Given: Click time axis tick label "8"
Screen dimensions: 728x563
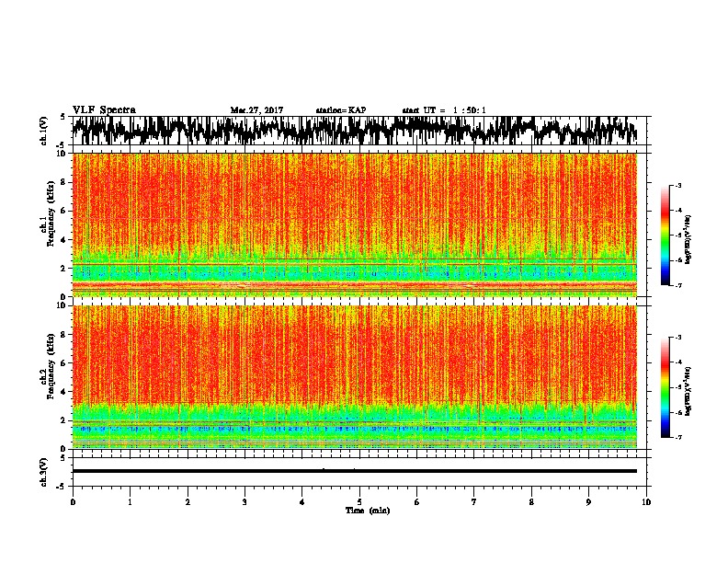Looking at the screenshot, I should coord(531,502).
